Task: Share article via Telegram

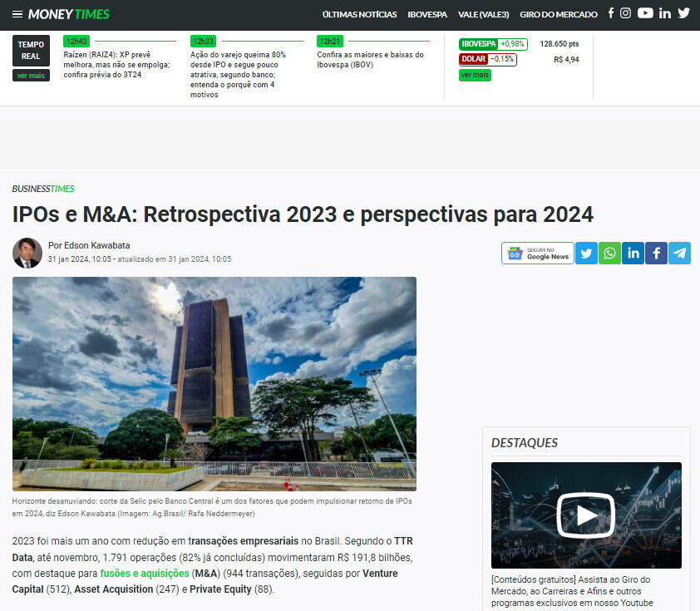Action: pos(680,254)
